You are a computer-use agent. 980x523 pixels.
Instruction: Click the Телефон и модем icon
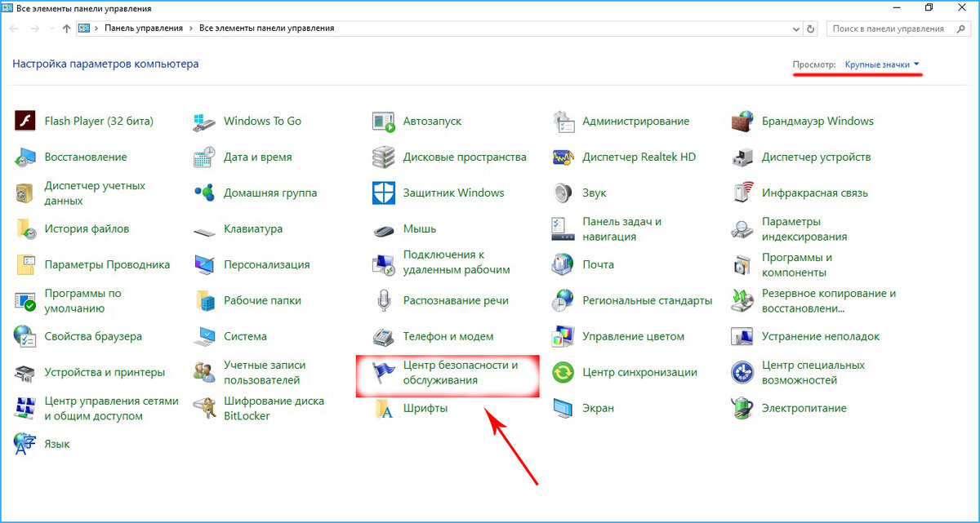(384, 336)
